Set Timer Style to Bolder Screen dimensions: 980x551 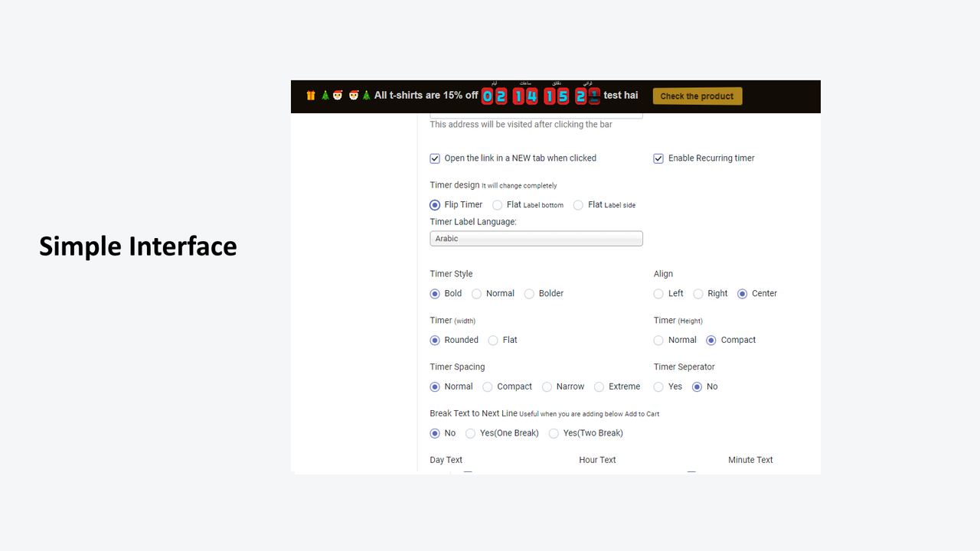coord(529,294)
